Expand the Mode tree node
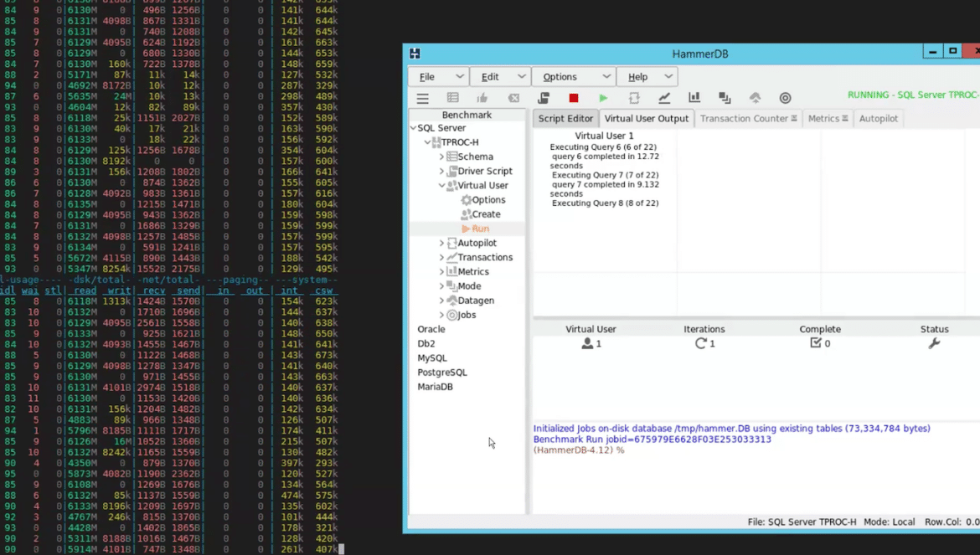The width and height of the screenshot is (980, 555). (x=442, y=286)
